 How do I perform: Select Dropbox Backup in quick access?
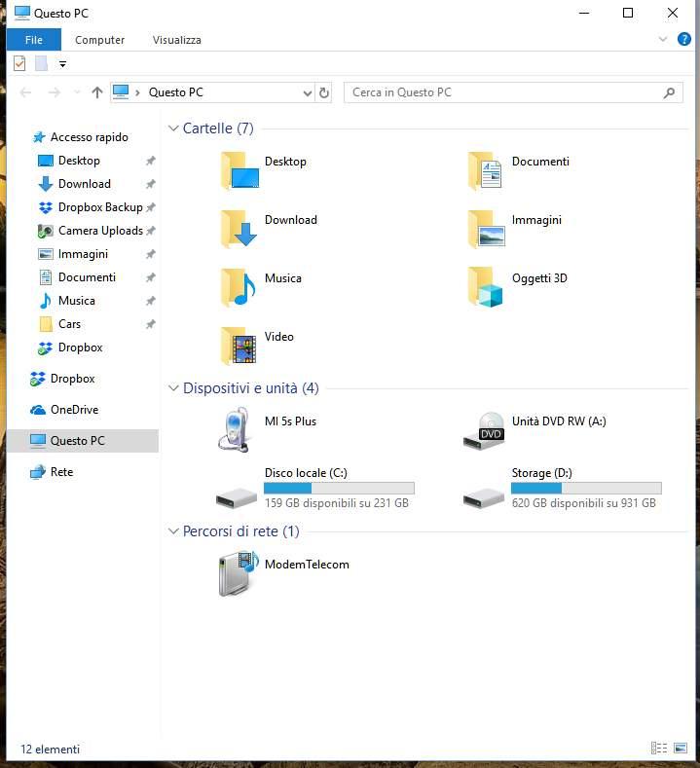[x=99, y=207]
